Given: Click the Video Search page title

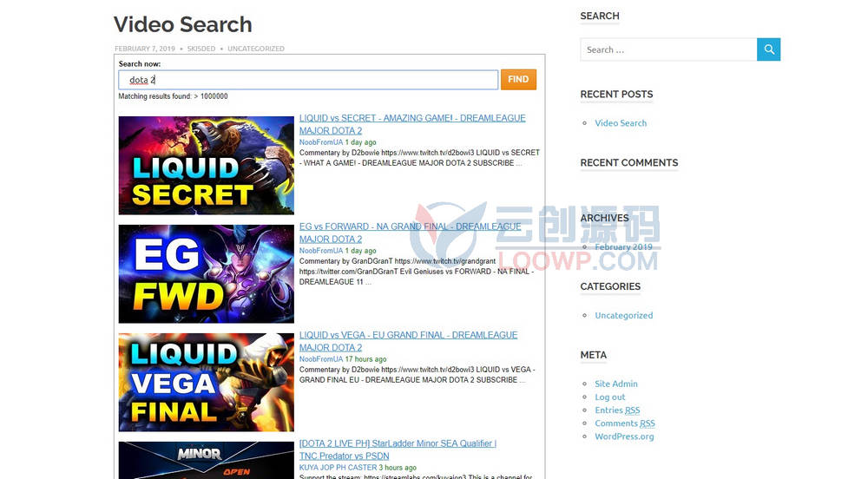Looking at the screenshot, I should point(182,24).
